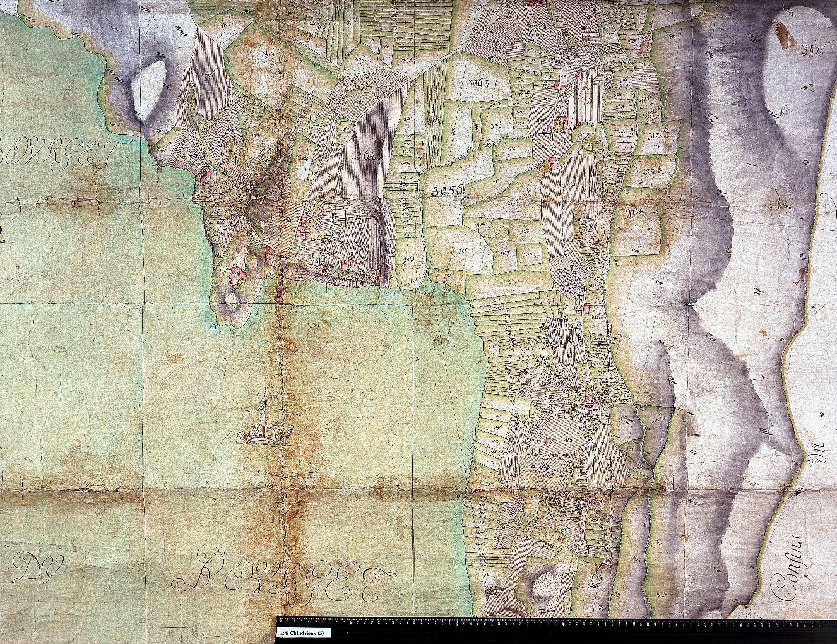Click parcel number 3110
Viewport: 837px width, 644px height.
click(x=527, y=254)
